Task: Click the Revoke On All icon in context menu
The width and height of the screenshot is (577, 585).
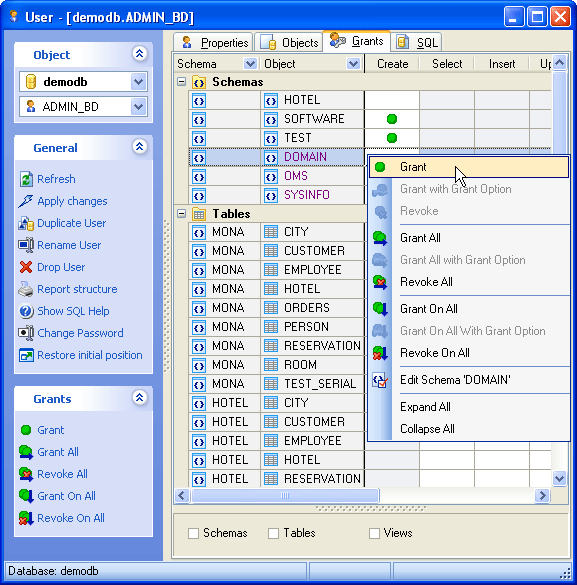Action: click(x=380, y=353)
